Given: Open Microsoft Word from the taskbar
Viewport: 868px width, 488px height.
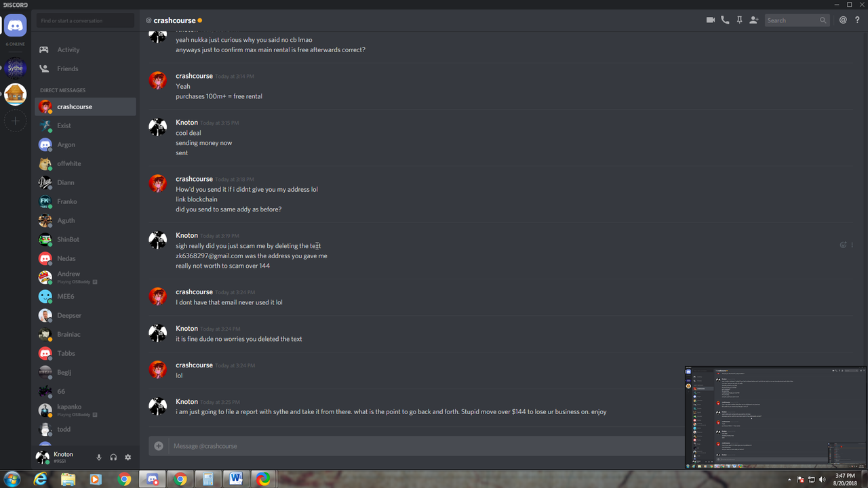Looking at the screenshot, I should [x=235, y=479].
